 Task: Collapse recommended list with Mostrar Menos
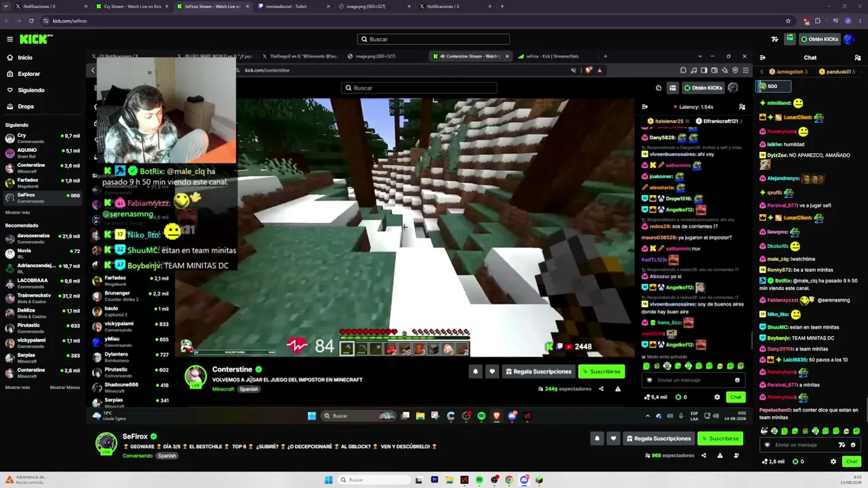tap(65, 387)
